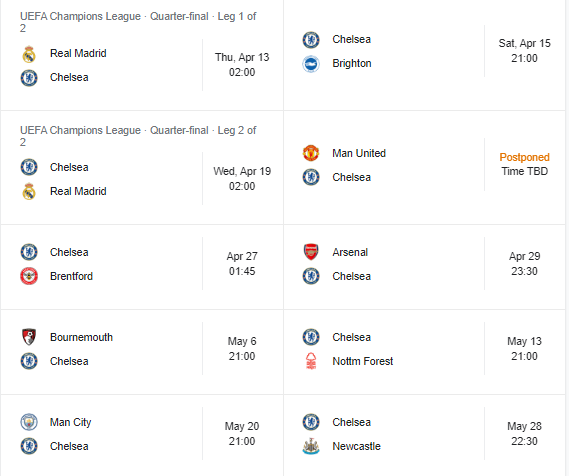This screenshot has height=476, width=569.
Task: Click the Real Madrid crest in Leg 1 fixture
Action: tap(29, 54)
